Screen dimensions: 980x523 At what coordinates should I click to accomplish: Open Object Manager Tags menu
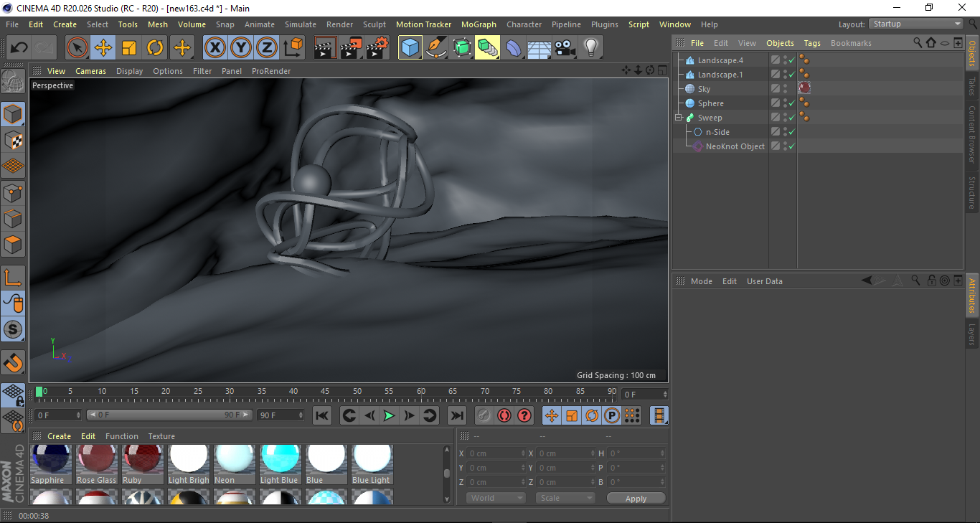[x=812, y=43]
